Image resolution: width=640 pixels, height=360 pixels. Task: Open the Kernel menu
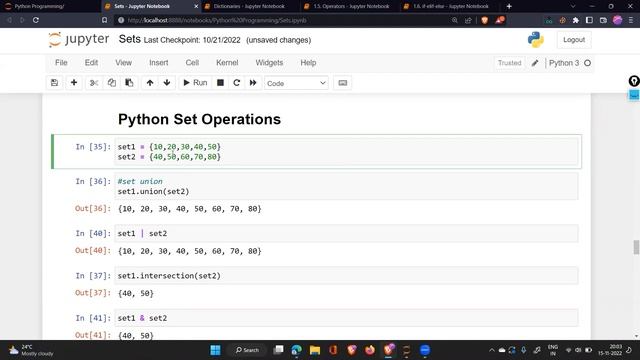(x=227, y=62)
